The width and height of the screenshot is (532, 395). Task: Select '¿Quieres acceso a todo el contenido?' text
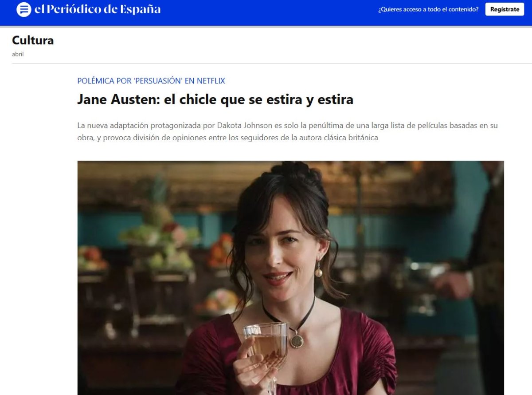pos(428,9)
